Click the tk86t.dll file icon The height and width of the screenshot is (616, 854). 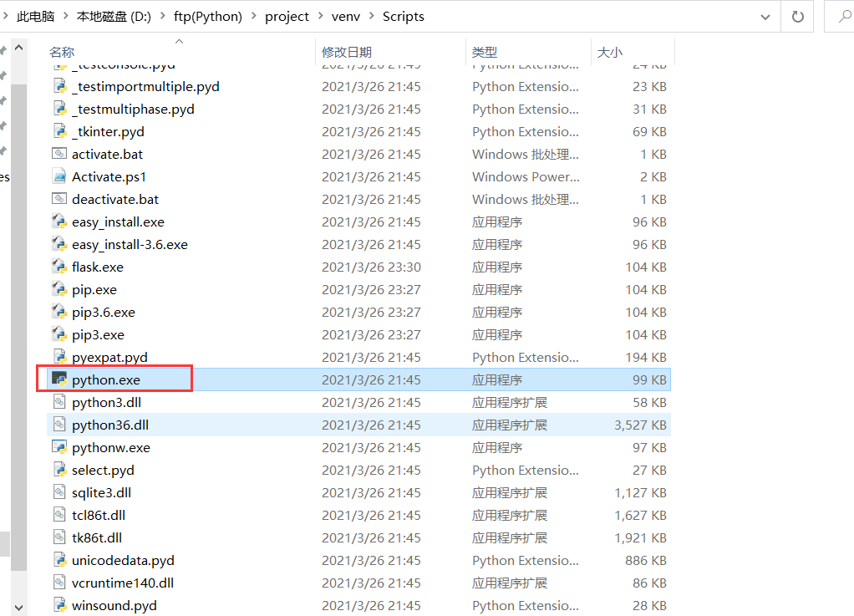tap(59, 537)
